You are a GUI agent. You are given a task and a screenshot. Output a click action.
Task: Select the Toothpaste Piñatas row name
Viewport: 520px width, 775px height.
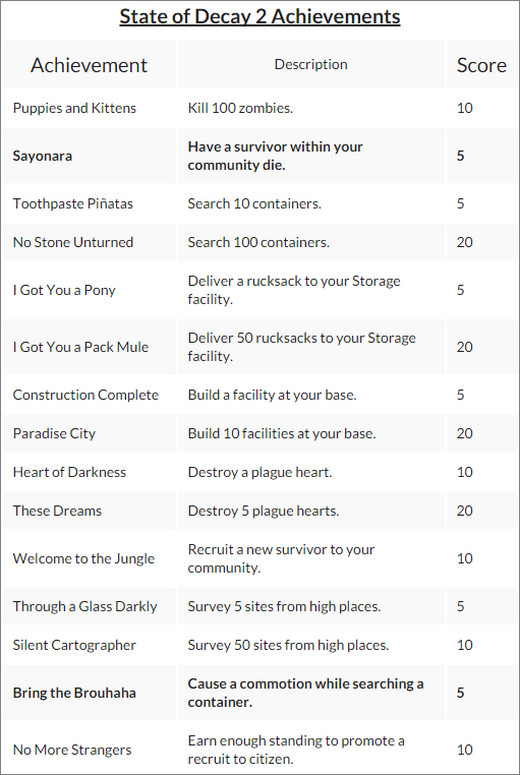pos(73,204)
